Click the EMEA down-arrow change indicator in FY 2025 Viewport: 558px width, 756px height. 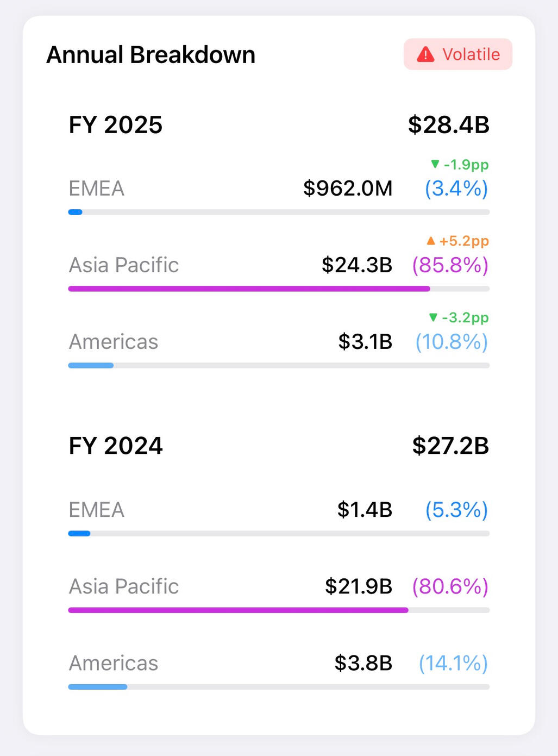point(459,164)
